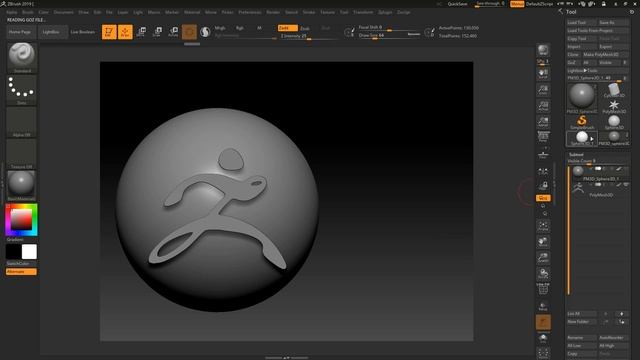
Task: Select the Cylinder3D tool thumbnail
Action: 613,91
